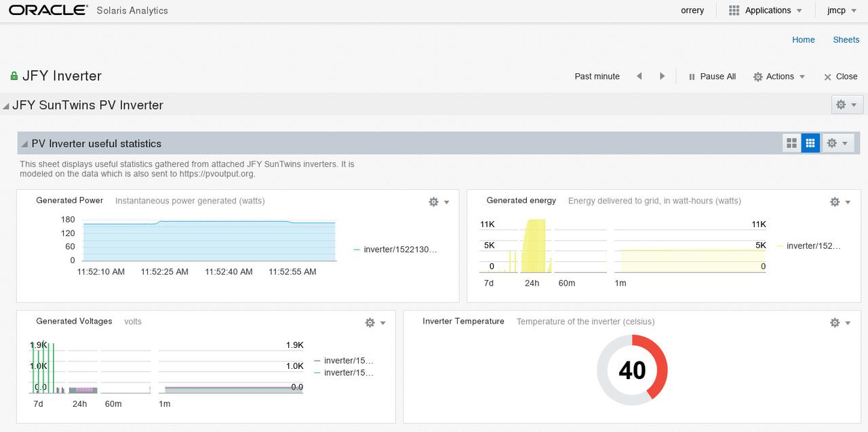The image size is (868, 432).
Task: Open Inverter Temperature gear menu
Action: pyautogui.click(x=840, y=323)
